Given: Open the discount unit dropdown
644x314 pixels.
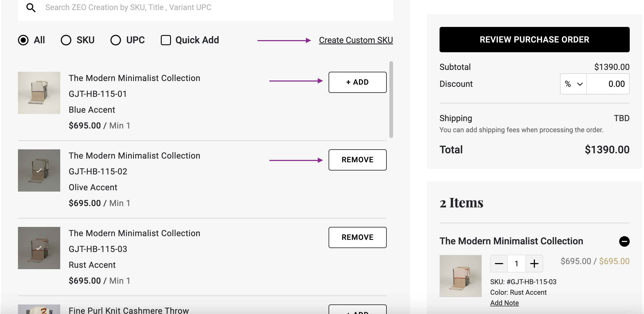Looking at the screenshot, I should (573, 84).
